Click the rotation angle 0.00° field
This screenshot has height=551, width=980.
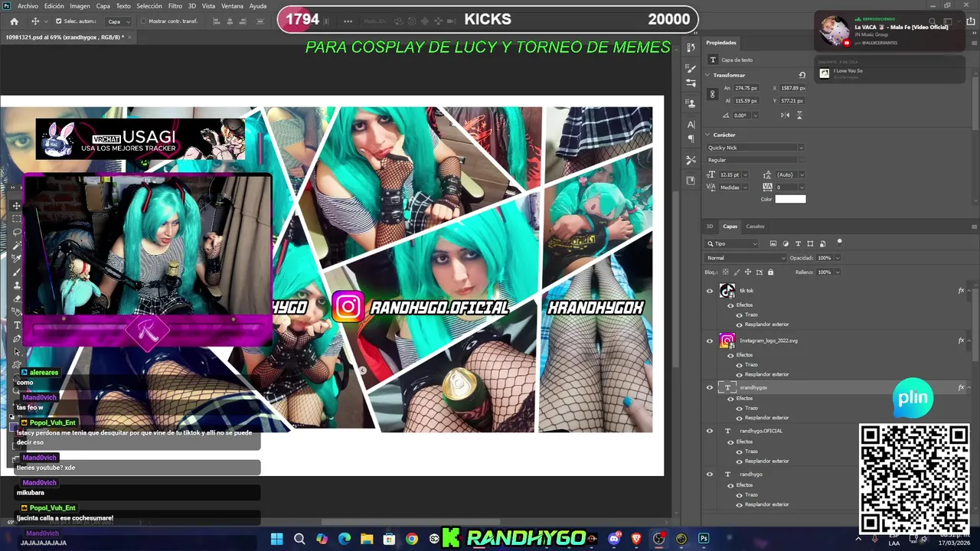pos(742,116)
